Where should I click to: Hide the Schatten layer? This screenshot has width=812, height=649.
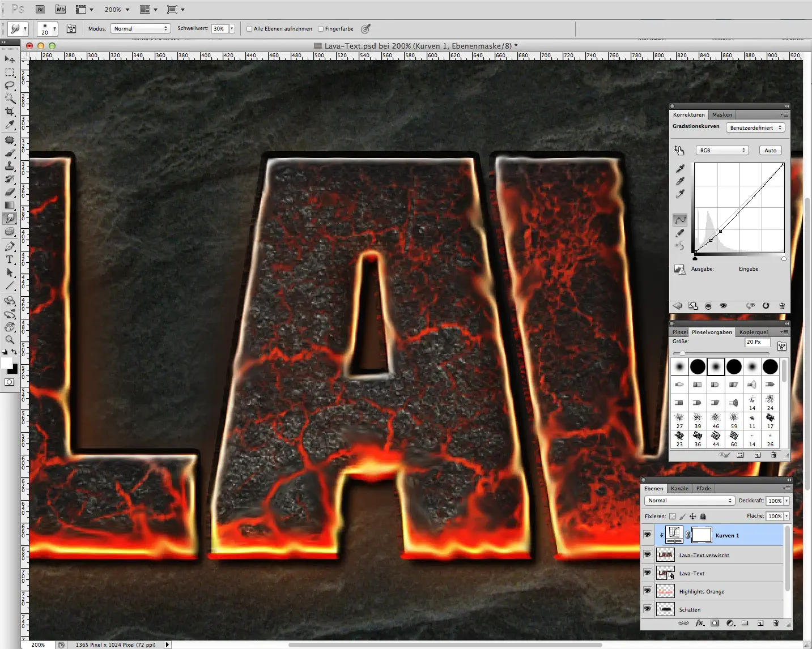[648, 609]
